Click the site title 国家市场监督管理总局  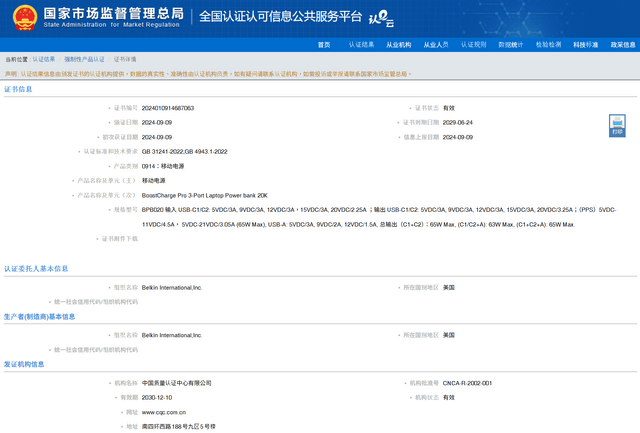click(x=113, y=13)
